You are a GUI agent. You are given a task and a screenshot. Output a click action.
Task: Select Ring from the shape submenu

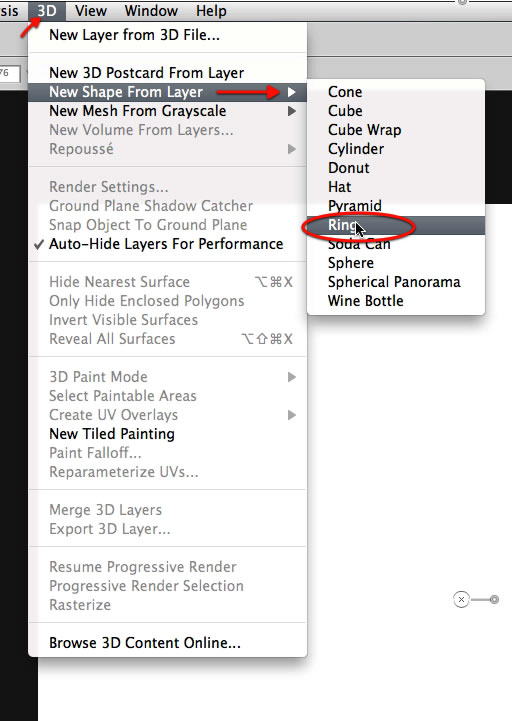396,225
